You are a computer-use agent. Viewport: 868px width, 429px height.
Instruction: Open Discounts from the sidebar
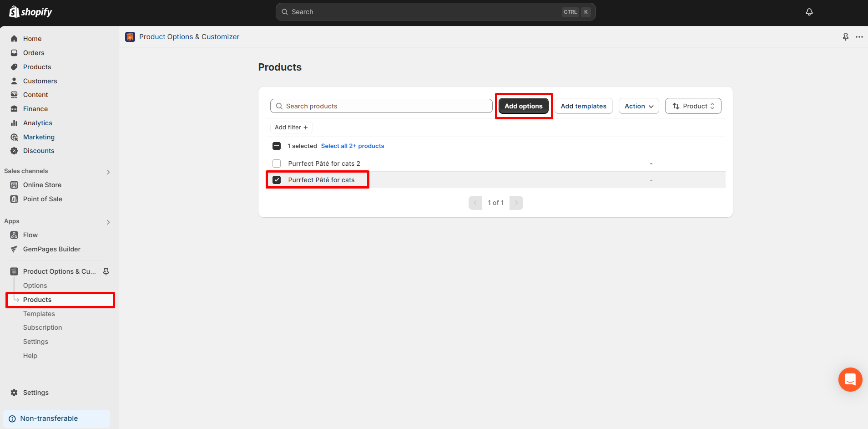(38, 151)
